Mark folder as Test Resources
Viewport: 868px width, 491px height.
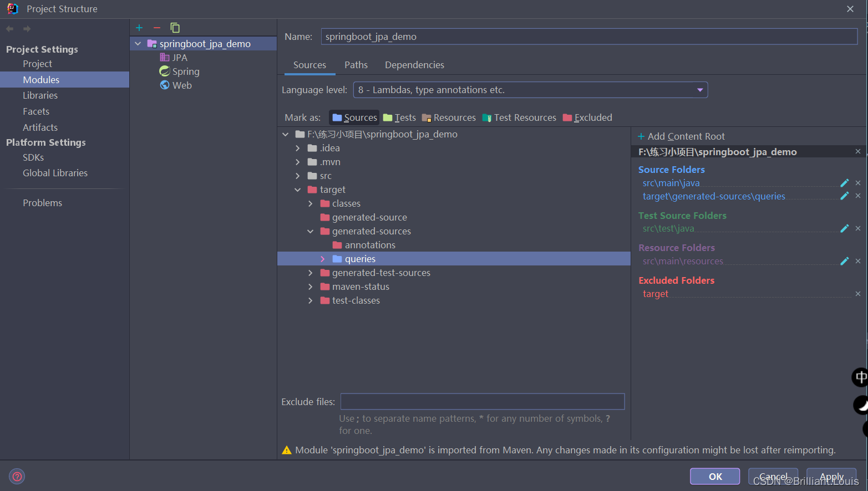tap(519, 117)
